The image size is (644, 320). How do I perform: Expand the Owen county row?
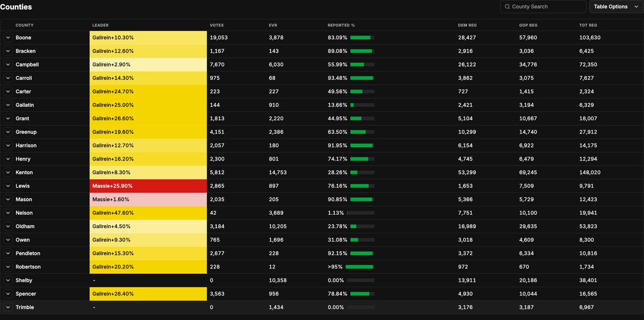[8, 240]
